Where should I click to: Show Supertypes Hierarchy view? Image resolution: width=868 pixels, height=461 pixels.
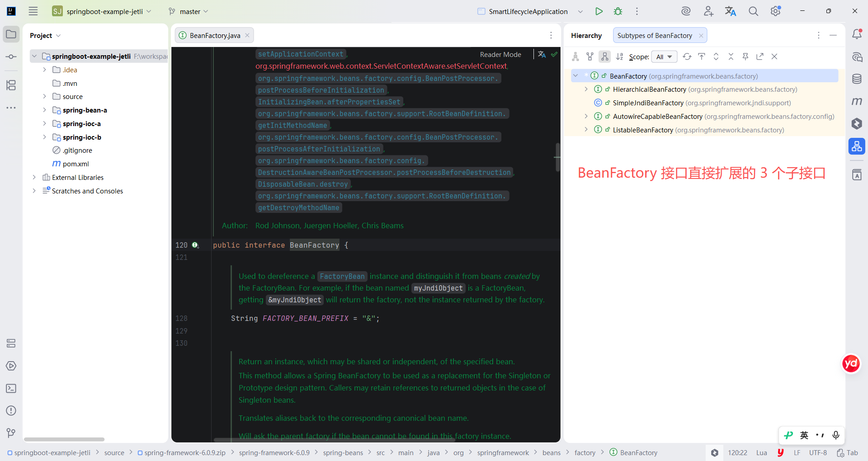[x=590, y=56]
